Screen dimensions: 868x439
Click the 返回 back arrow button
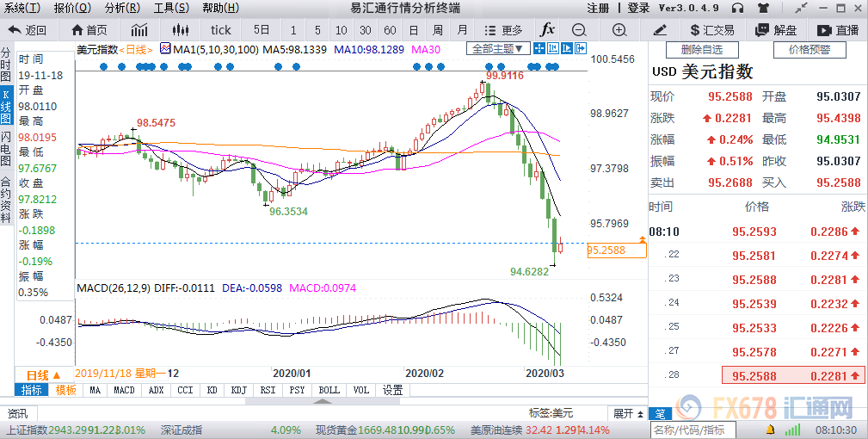(x=28, y=30)
